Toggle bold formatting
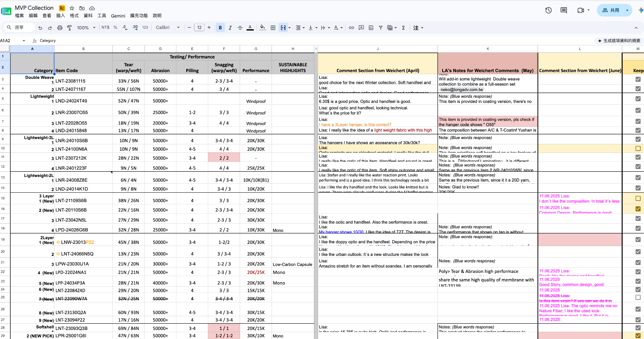The width and height of the screenshot is (644, 339). pos(220,28)
